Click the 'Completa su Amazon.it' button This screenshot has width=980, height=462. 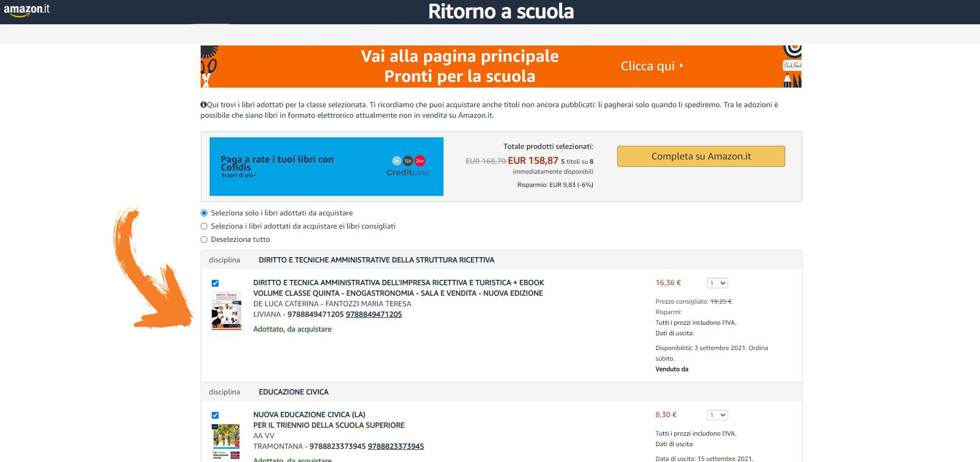(x=701, y=156)
